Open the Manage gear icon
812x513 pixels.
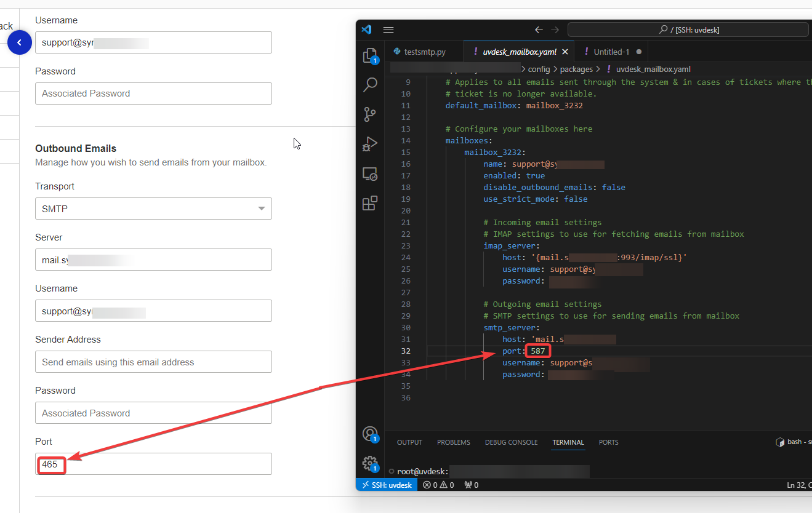point(369,463)
